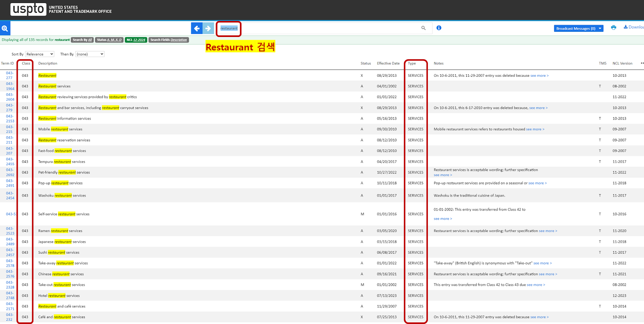Expand see more for Mobile restaurant note
This screenshot has height=324, width=644.
[x=535, y=129]
